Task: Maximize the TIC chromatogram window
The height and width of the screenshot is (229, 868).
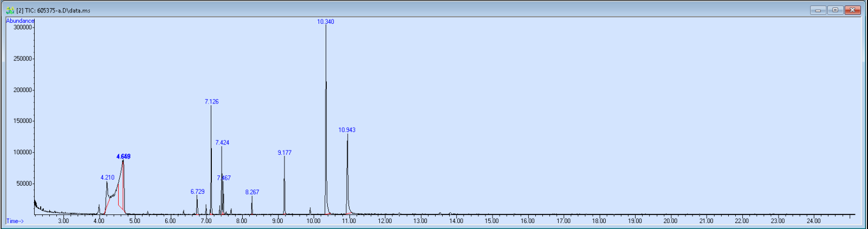Action: pyautogui.click(x=835, y=10)
